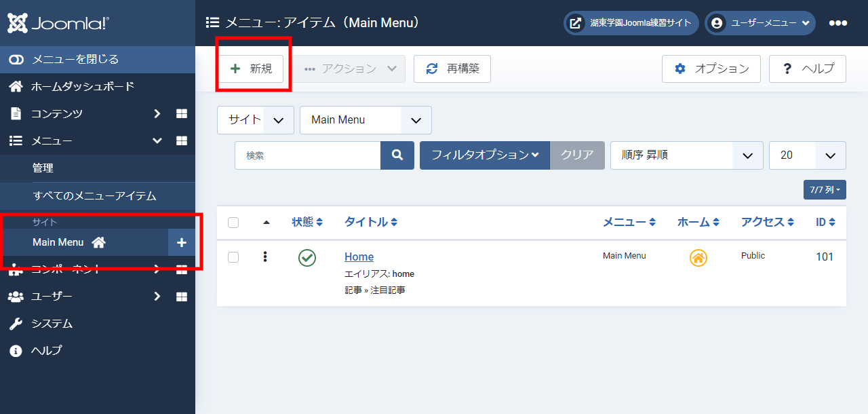The width and height of the screenshot is (868, 414).
Task: Expand the フィルタオプション filter options
Action: point(484,155)
